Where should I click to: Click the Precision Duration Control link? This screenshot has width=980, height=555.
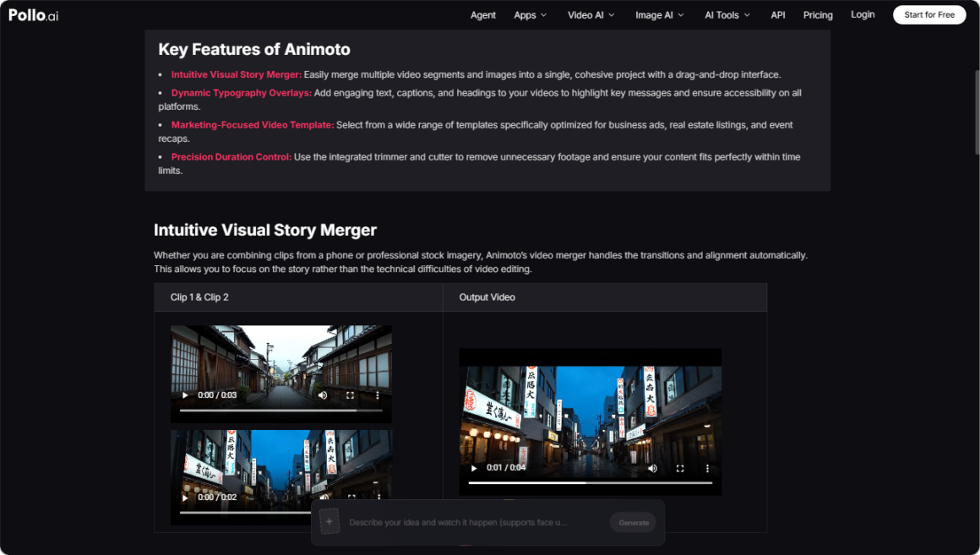(x=231, y=157)
